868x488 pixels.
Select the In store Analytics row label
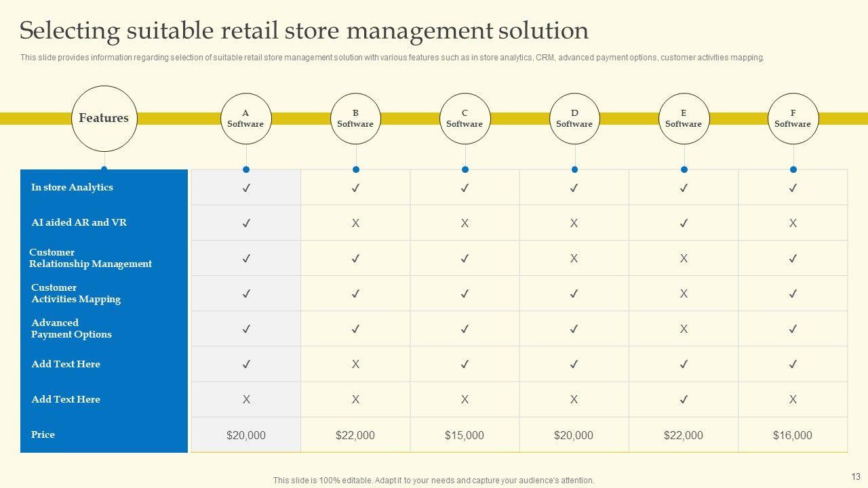point(72,188)
